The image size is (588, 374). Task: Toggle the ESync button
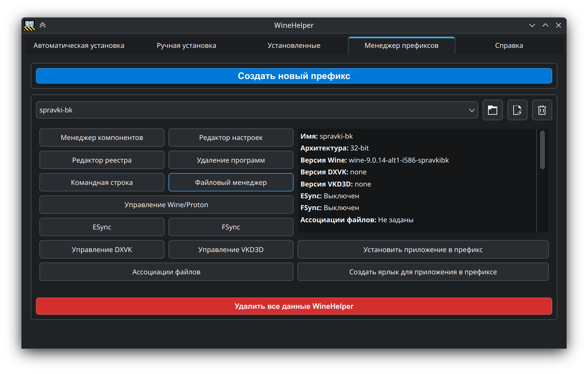(x=102, y=227)
